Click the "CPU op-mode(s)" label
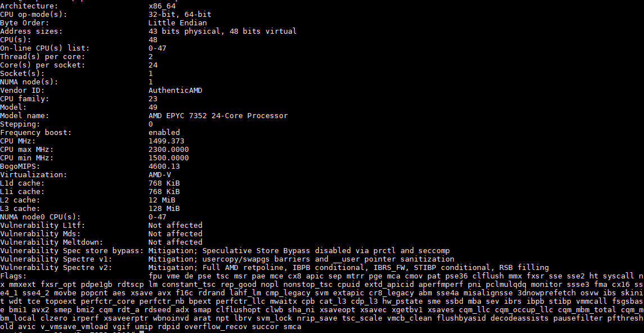The height and width of the screenshot is (333, 644). click(x=34, y=14)
